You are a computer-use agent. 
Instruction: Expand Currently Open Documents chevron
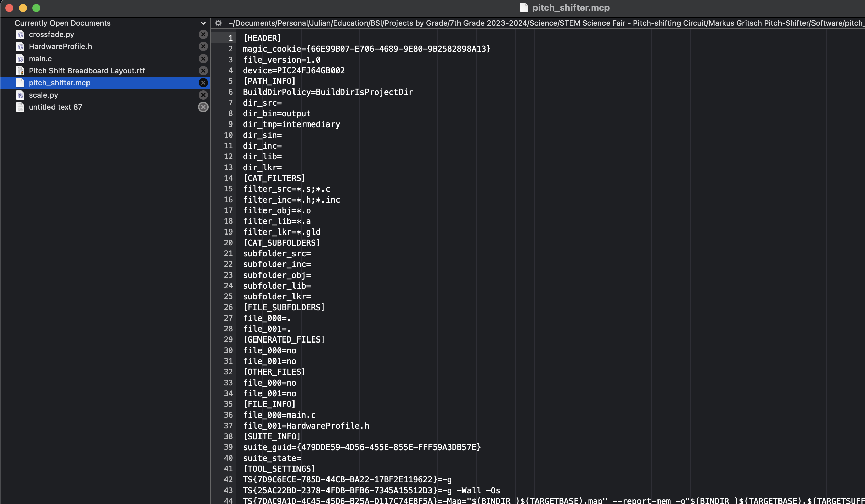(x=203, y=23)
